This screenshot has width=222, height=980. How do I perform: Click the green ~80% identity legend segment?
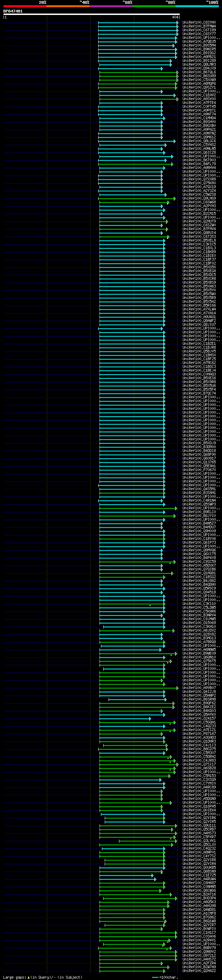click(154, 6)
